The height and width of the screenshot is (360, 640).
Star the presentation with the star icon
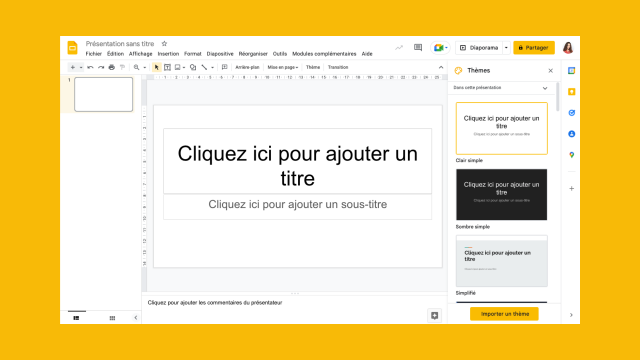pyautogui.click(x=164, y=44)
